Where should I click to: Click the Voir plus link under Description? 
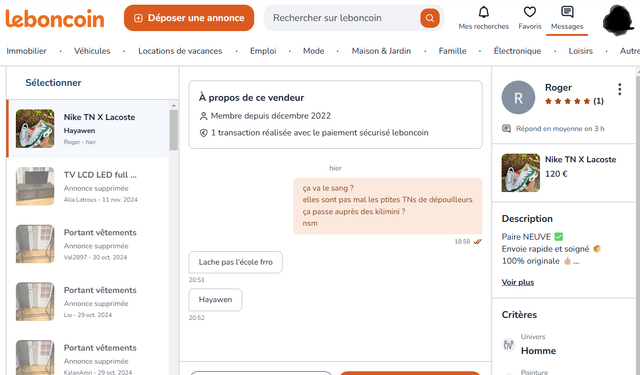(518, 282)
